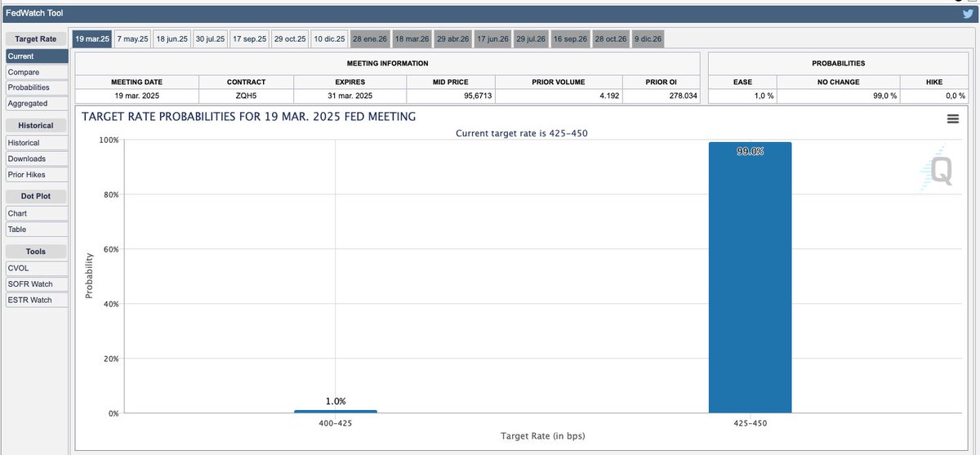Open ESTR Watch tool

point(36,300)
